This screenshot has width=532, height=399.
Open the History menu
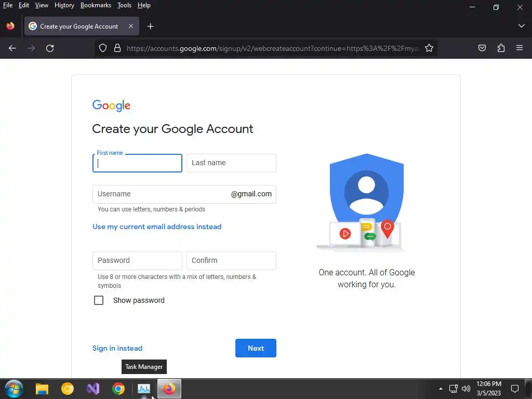(64, 5)
